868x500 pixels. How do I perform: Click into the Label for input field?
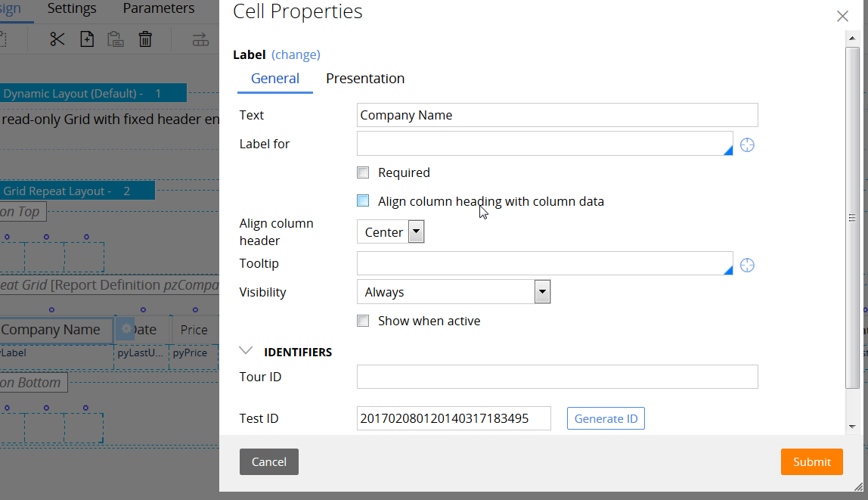click(544, 144)
